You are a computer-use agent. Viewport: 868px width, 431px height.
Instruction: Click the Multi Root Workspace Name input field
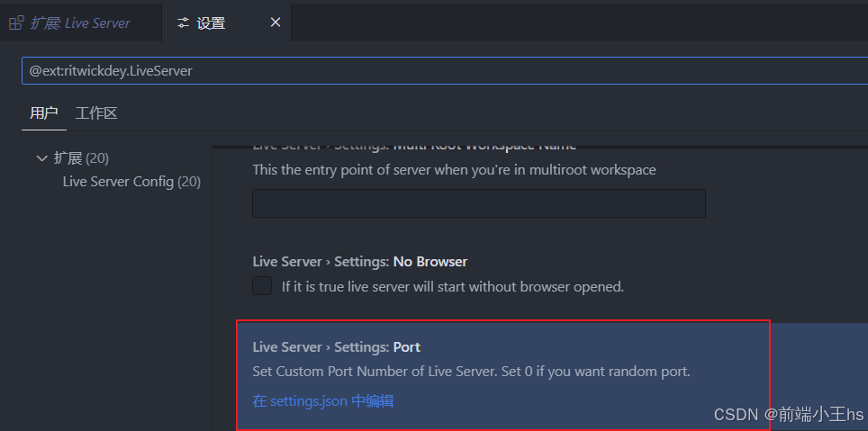click(479, 203)
